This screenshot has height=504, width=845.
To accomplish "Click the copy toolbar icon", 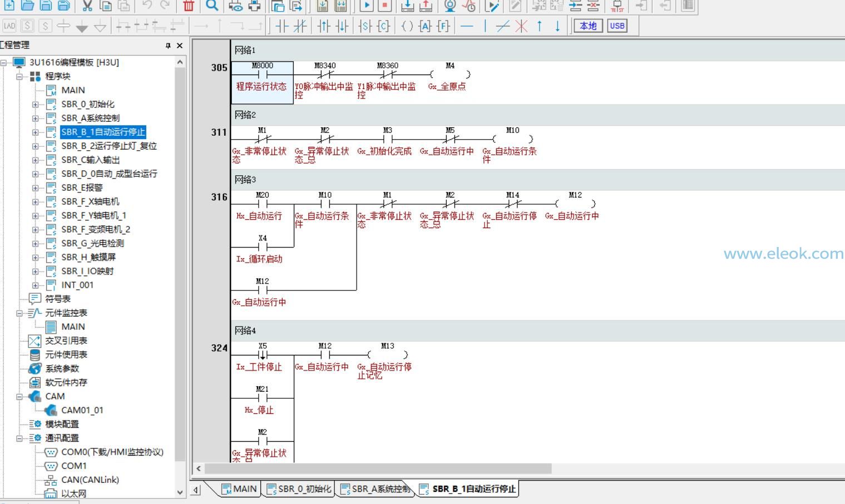I will (105, 6).
